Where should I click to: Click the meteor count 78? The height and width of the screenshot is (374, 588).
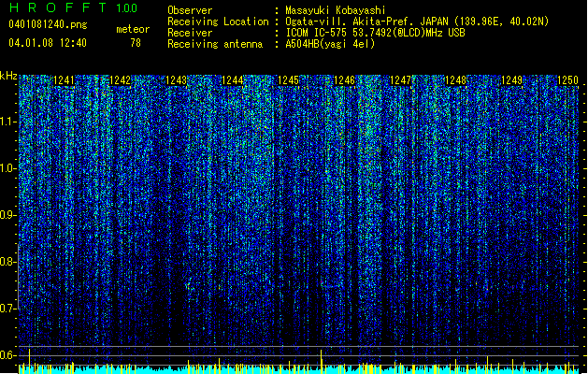tap(136, 43)
